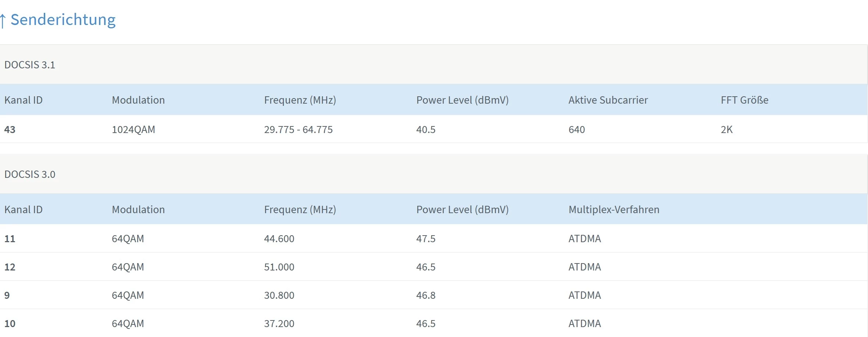This screenshot has width=868, height=337.
Task: Click the FFT Größe column header
Action: coord(744,100)
